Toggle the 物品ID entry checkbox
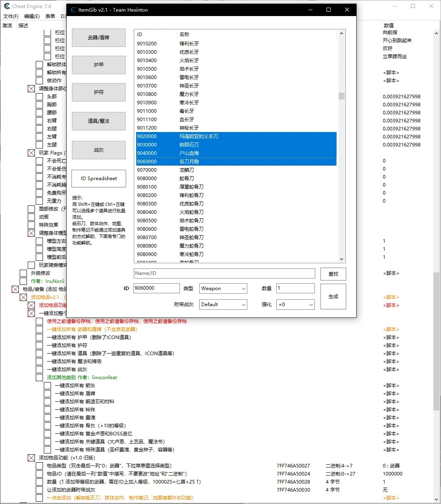The width and height of the screenshot is (441, 504). pyautogui.click(x=39, y=474)
